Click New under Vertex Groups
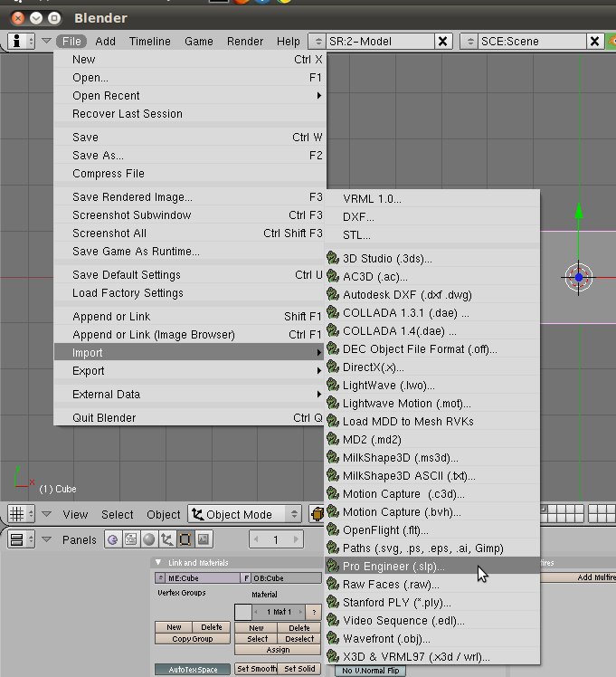Viewport: 616px width, 677px height. click(174, 627)
